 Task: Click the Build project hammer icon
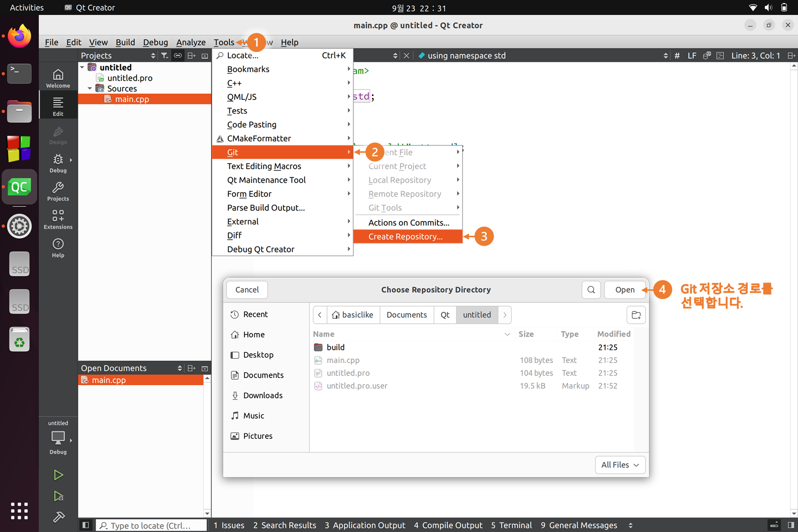[58, 517]
